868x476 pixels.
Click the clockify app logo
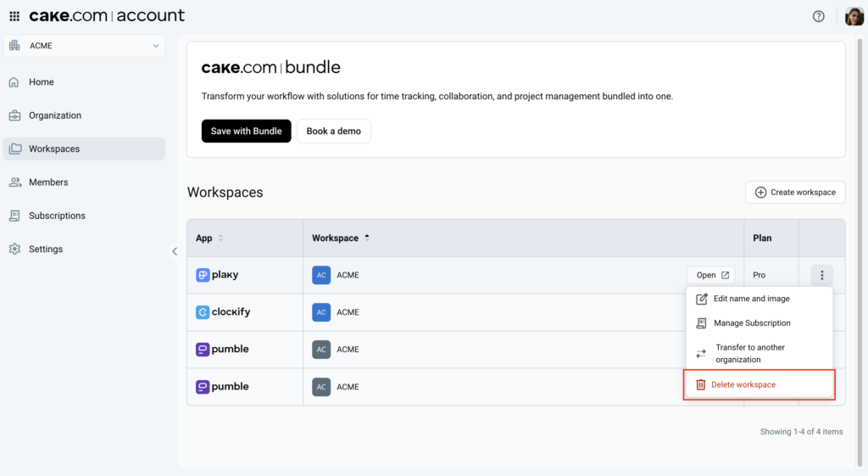pyautogui.click(x=223, y=312)
